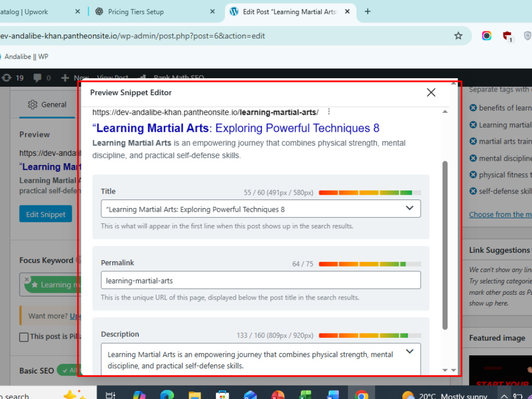Close the Edit Post browser tab

347,12
